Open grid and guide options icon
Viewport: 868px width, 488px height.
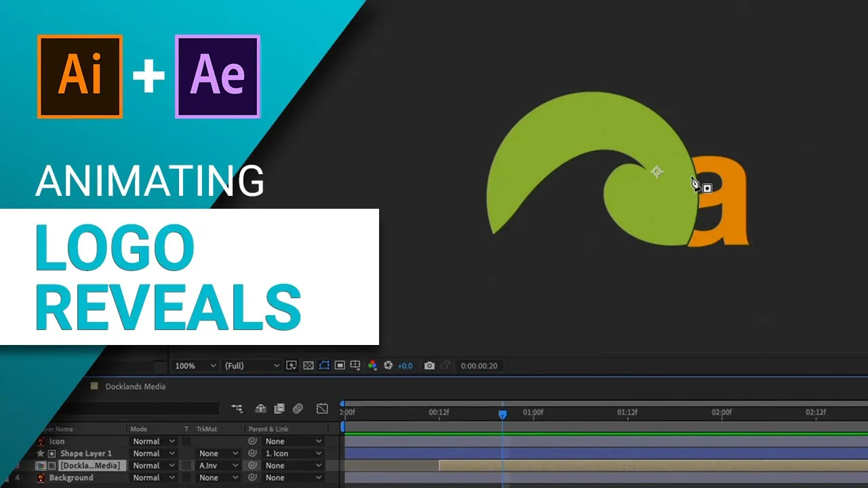pos(355,365)
